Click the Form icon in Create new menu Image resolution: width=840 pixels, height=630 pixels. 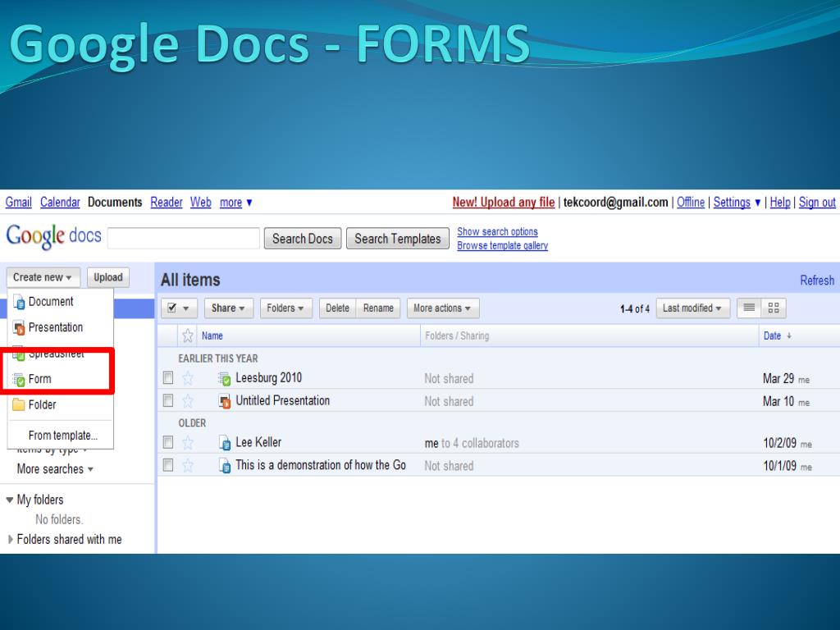tap(19, 379)
